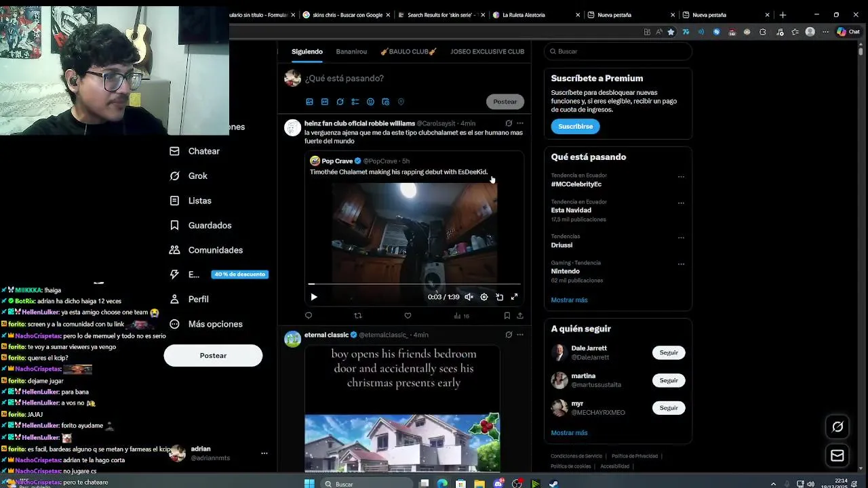Open Perfil in the sidebar
The height and width of the screenshot is (488, 868).
(189, 299)
